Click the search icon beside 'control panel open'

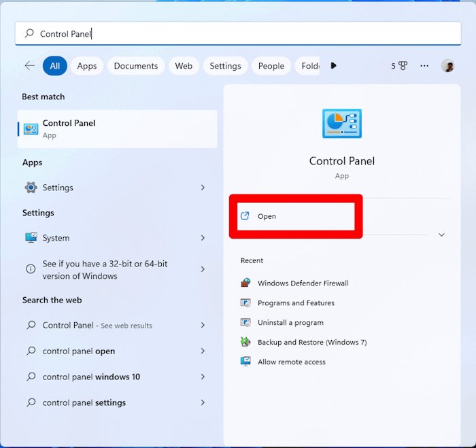(x=31, y=351)
